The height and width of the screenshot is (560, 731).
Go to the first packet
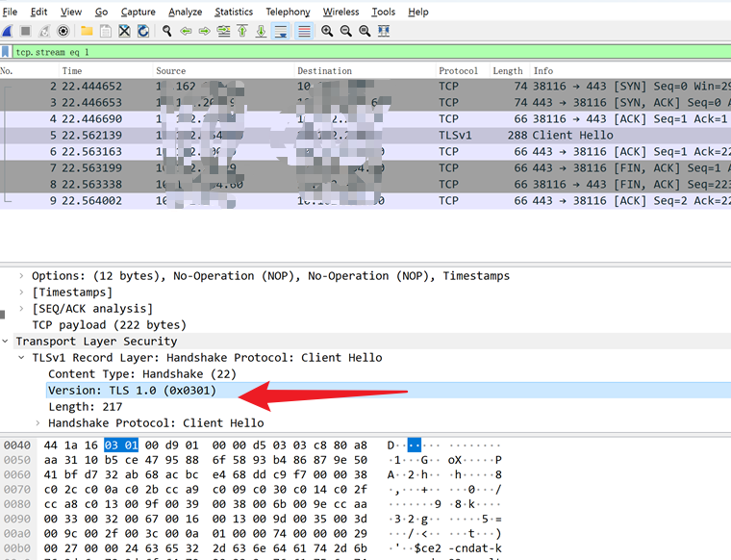click(x=242, y=31)
